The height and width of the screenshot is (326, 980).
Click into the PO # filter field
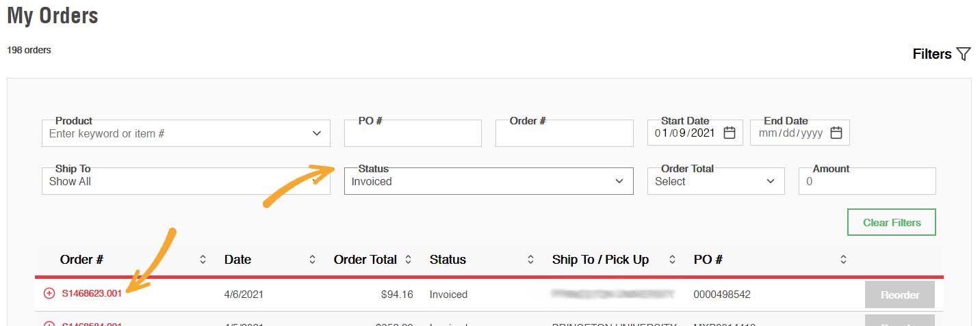click(413, 135)
